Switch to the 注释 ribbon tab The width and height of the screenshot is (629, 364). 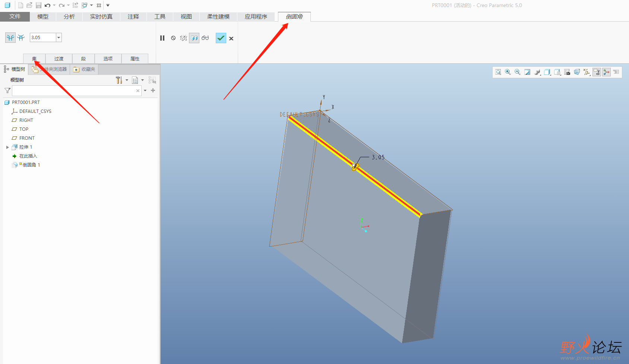[x=133, y=17]
